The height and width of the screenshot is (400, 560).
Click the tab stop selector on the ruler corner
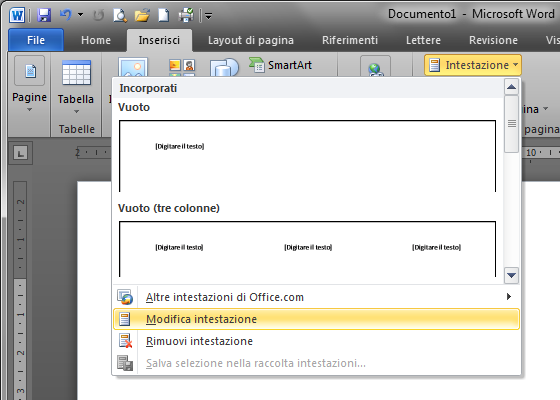tap(20, 153)
